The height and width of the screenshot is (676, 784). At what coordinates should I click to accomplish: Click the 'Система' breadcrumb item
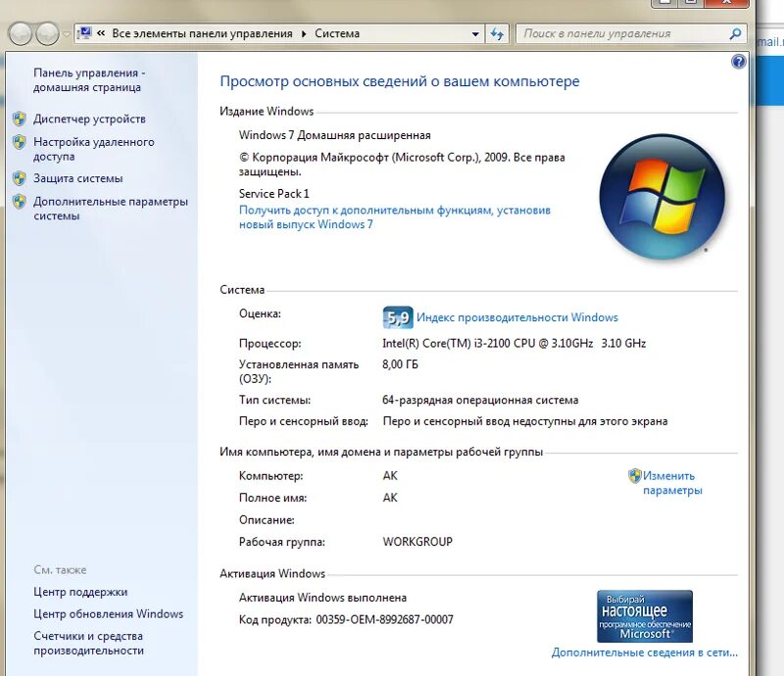coord(337,33)
